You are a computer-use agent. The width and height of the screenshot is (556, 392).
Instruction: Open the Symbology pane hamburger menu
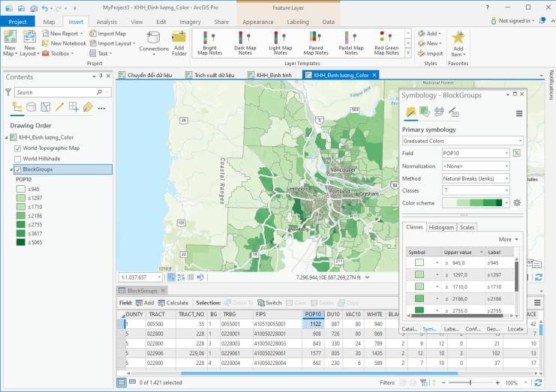[519, 114]
